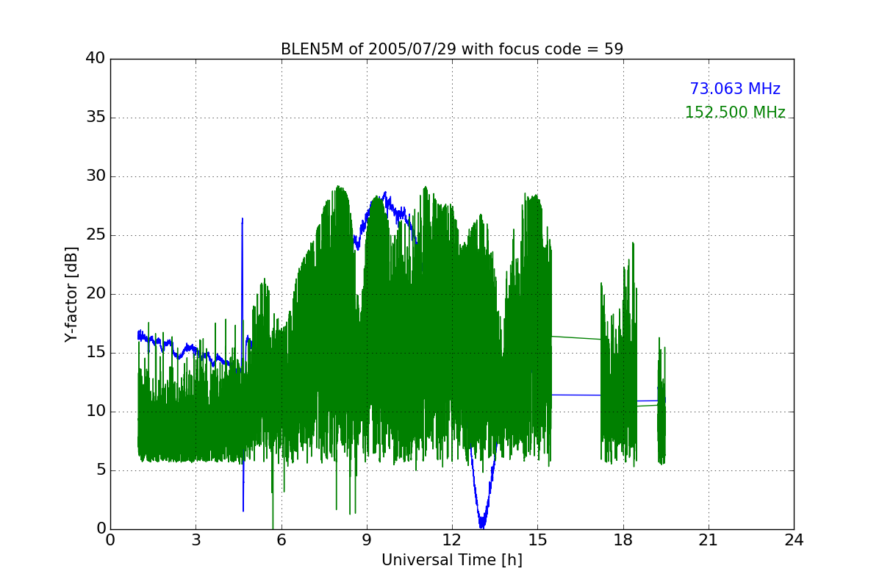
Task: Click the blue dip minimum near 13 hours
Action: click(x=482, y=525)
